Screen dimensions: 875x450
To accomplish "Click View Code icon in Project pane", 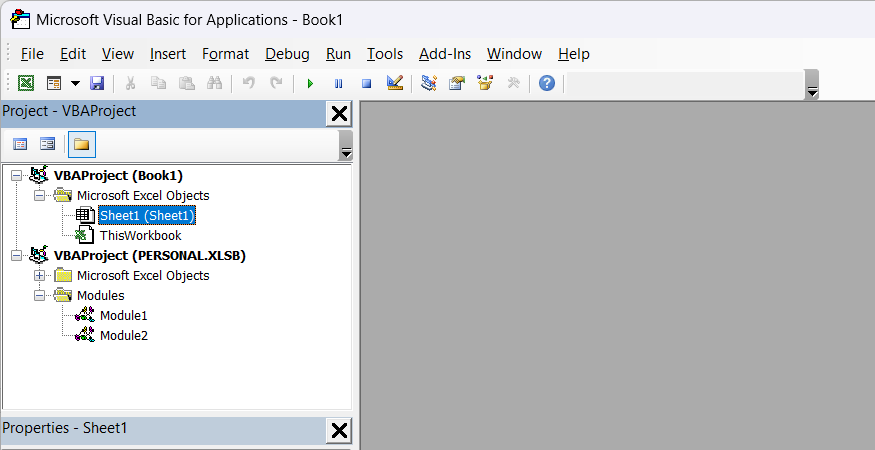I will point(20,145).
